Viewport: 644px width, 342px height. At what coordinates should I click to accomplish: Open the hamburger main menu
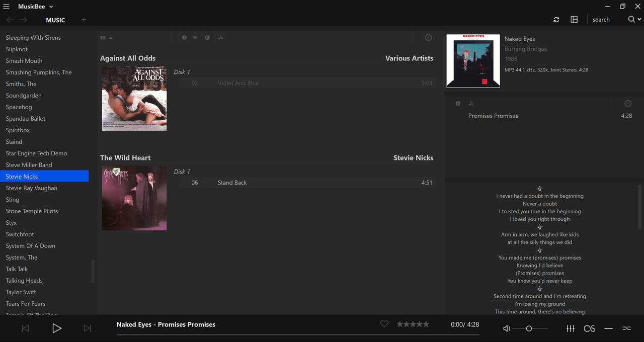click(6, 7)
